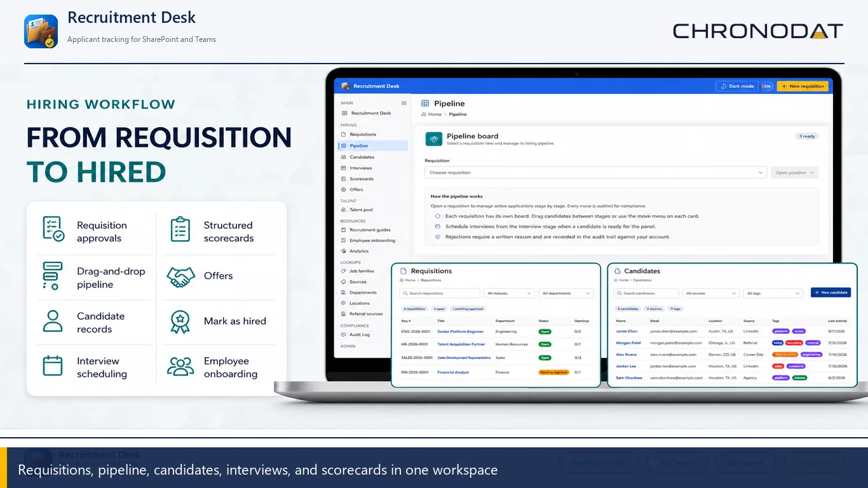Open Employee onboarding via its sidebar icon
The width and height of the screenshot is (868, 488).
344,241
